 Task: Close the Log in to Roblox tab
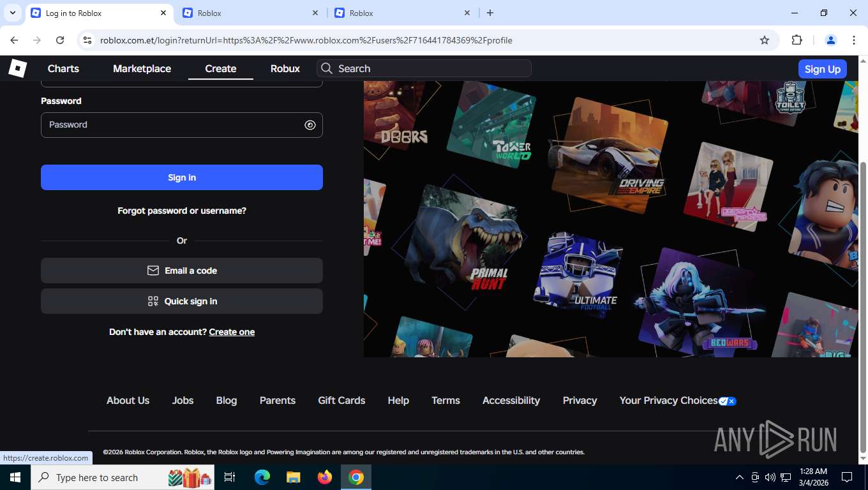(x=163, y=13)
